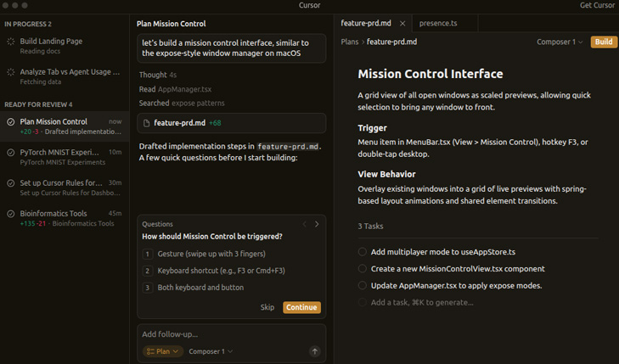
Task: Click the file icon next to feature-prd.md
Action: tap(147, 123)
